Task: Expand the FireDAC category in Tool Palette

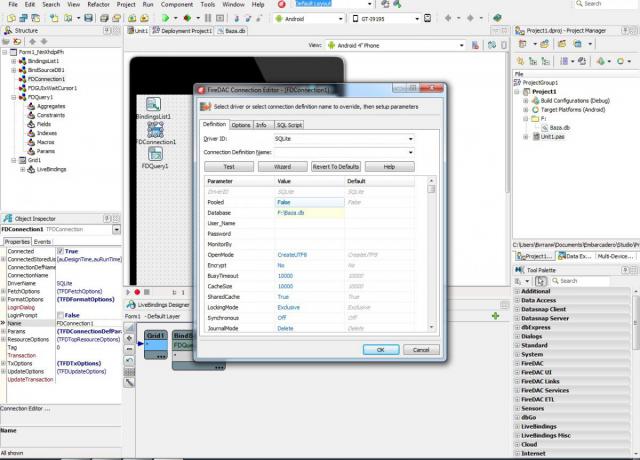Action: click(517, 363)
